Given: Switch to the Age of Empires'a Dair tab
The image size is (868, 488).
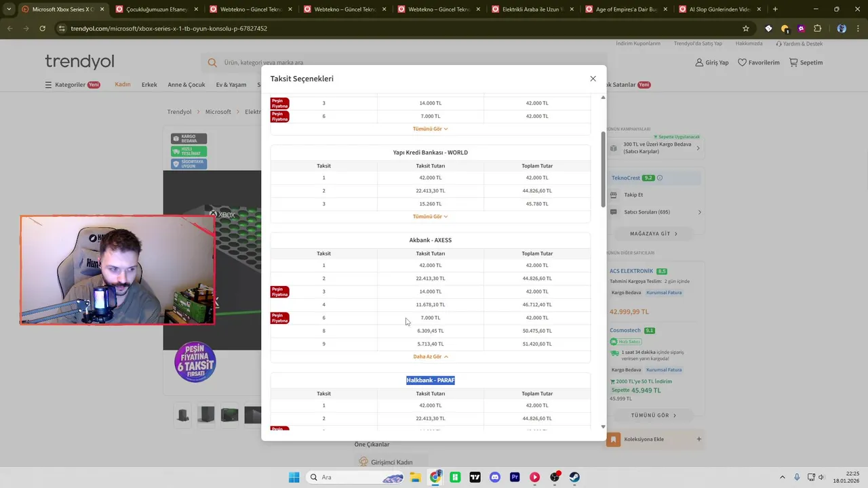Looking at the screenshot, I should [626, 9].
